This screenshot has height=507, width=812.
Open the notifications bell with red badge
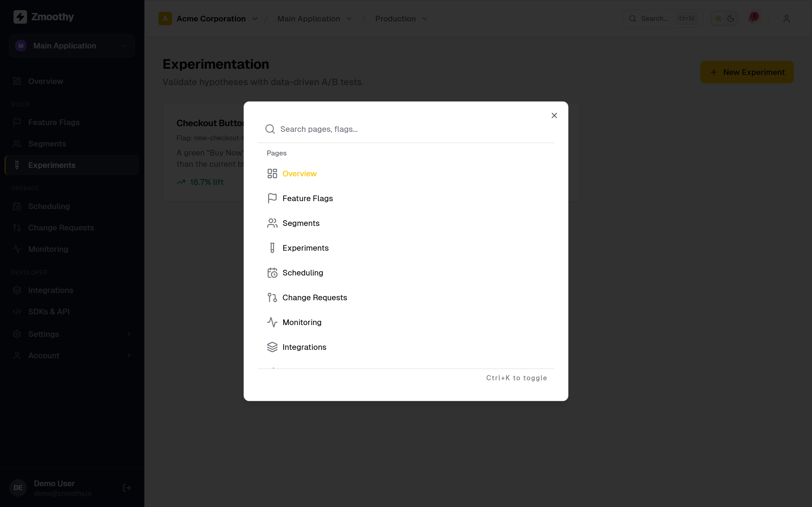click(x=752, y=18)
